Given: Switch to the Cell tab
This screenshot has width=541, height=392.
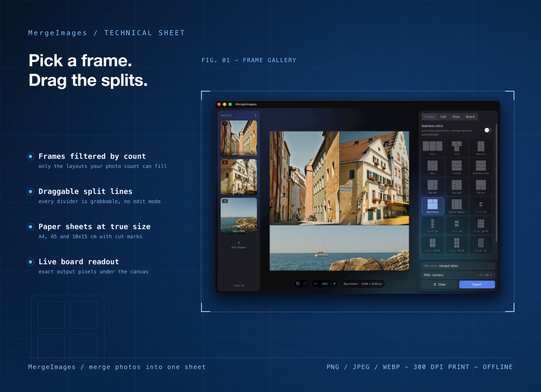Looking at the screenshot, I should pyautogui.click(x=443, y=117).
